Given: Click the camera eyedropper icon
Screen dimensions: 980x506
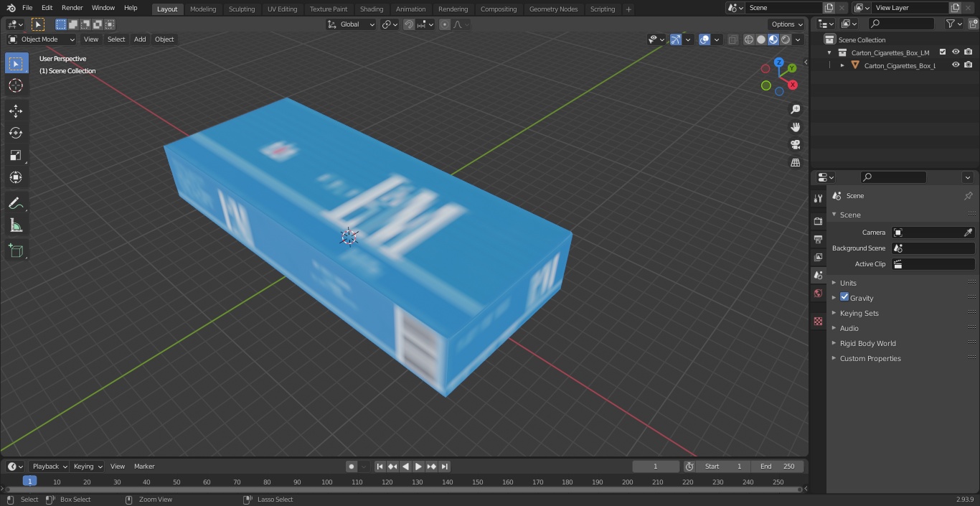Looking at the screenshot, I should click(968, 233).
